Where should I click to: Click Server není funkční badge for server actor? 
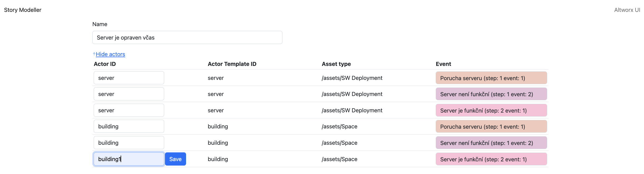(491, 94)
